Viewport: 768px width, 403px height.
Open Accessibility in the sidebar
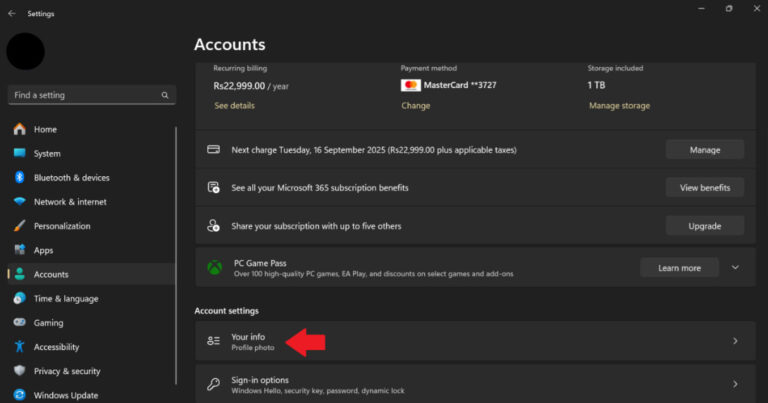pyautogui.click(x=91, y=347)
